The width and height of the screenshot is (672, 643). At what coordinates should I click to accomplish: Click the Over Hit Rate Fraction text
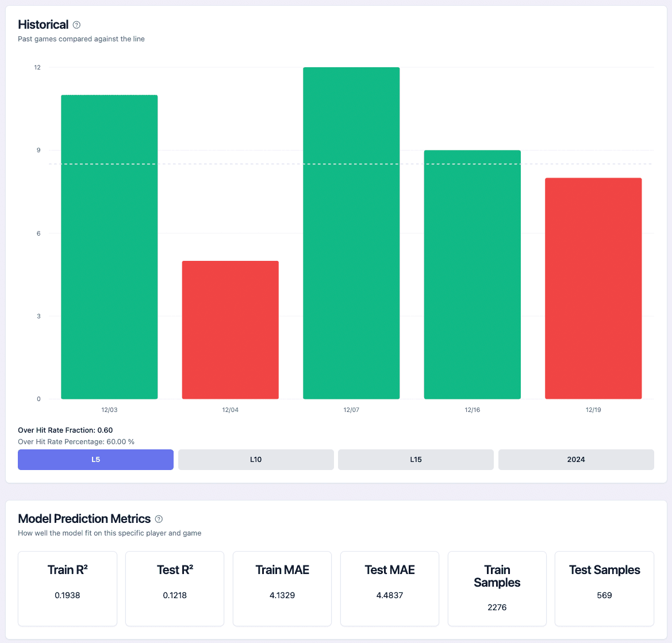[66, 430]
